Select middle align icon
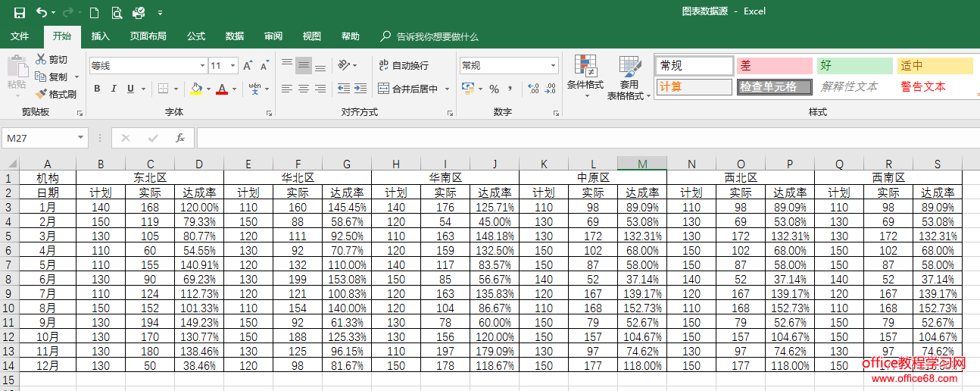 (303, 65)
